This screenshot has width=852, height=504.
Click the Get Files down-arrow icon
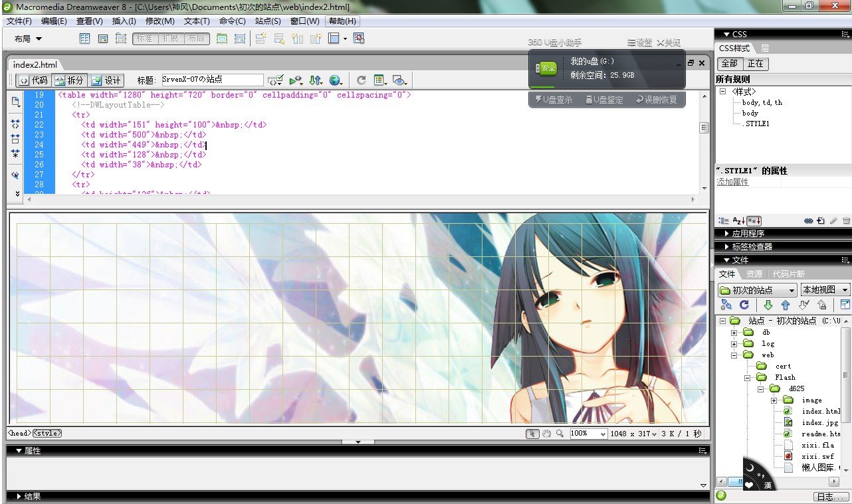(x=769, y=305)
